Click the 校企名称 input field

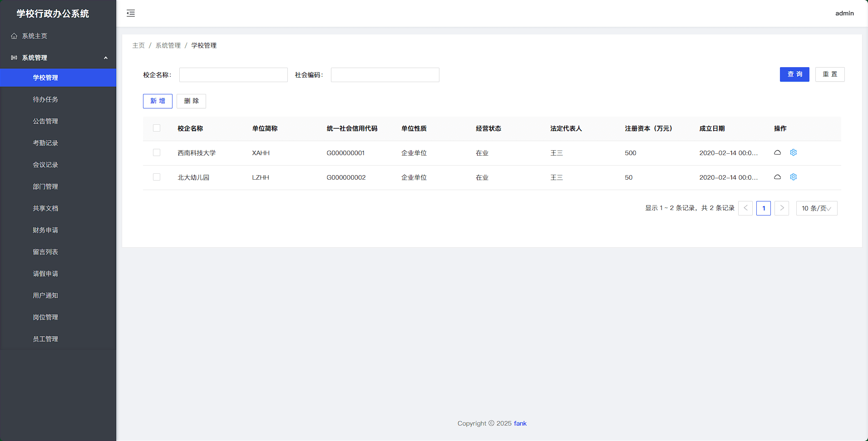tap(233, 75)
